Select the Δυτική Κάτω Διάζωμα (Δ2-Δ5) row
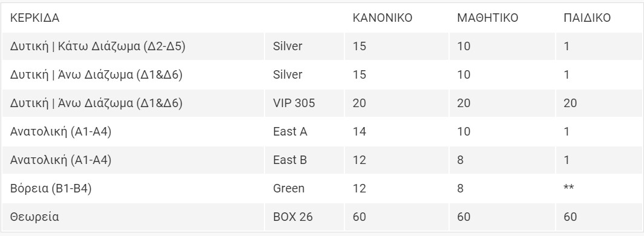644x236 pixels. 322,47
